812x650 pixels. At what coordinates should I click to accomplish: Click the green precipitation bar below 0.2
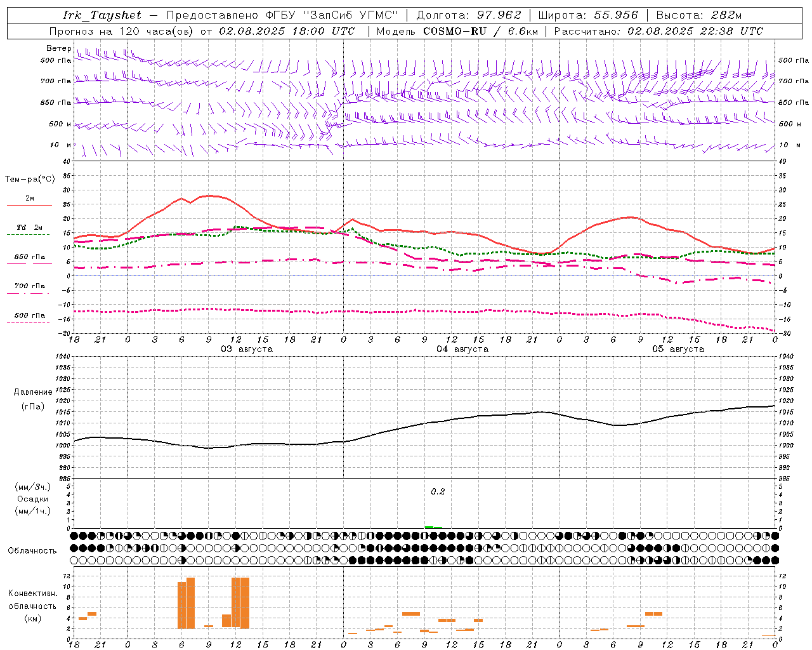433,527
